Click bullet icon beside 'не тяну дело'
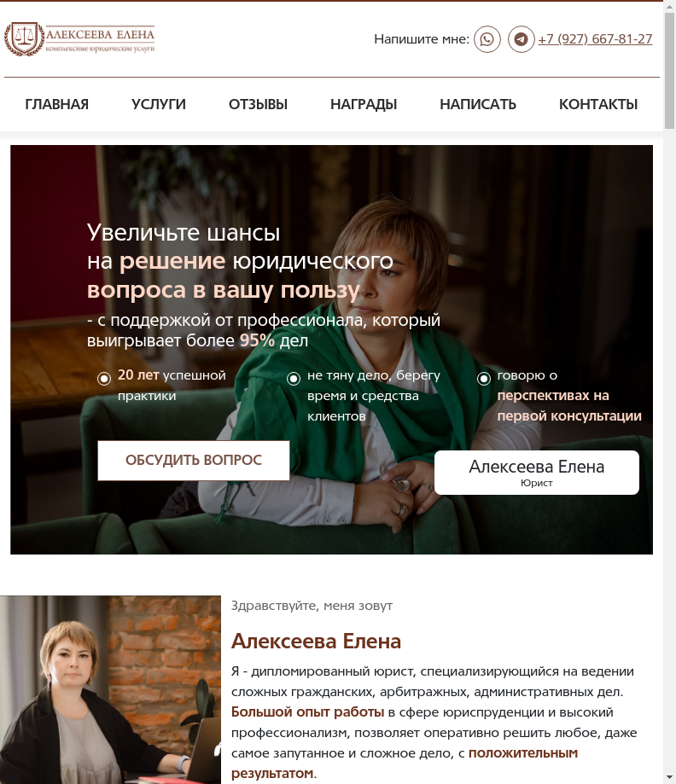The image size is (676, 784). 294,379
